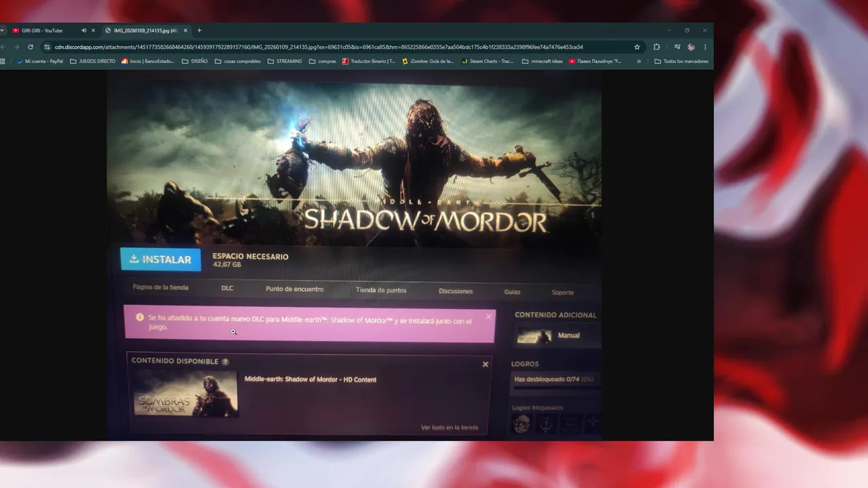This screenshot has width=868, height=488.
Task: Open the Extensions puzzle icon
Action: click(656, 47)
